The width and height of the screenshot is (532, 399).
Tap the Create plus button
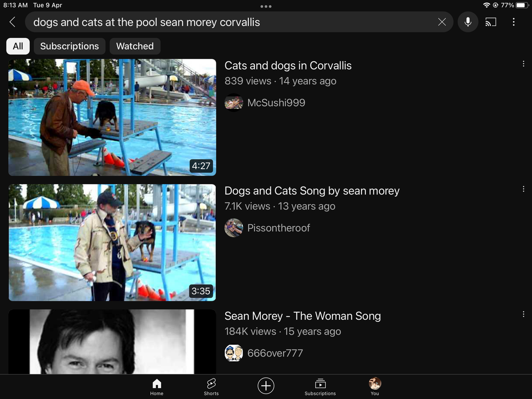click(266, 386)
